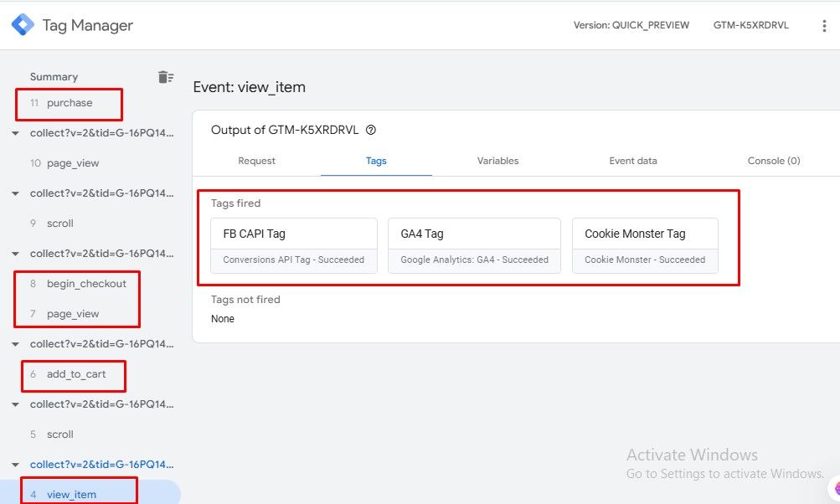The image size is (840, 504).
Task: Select event 9 scroll
Action: (60, 224)
